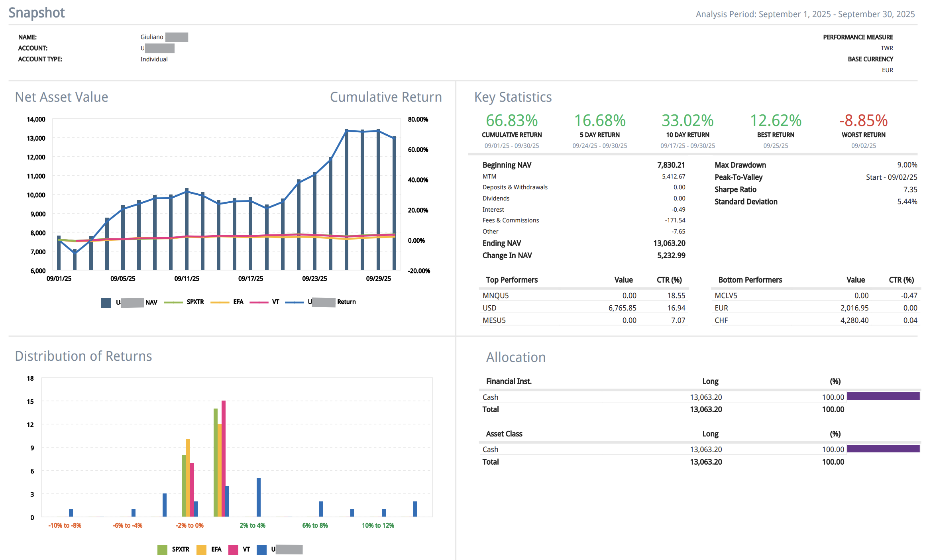Image resolution: width=929 pixels, height=560 pixels.
Task: Click the Top Performers column header
Action: (512, 280)
